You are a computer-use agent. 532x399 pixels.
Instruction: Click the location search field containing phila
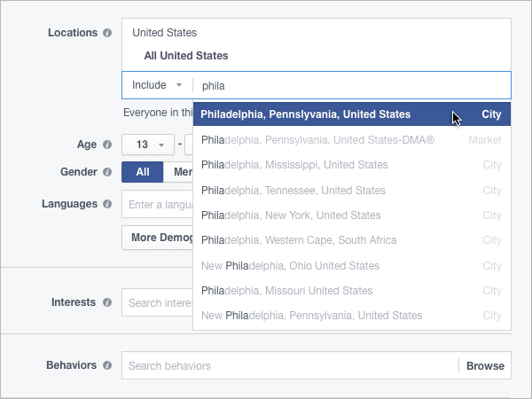click(x=351, y=85)
